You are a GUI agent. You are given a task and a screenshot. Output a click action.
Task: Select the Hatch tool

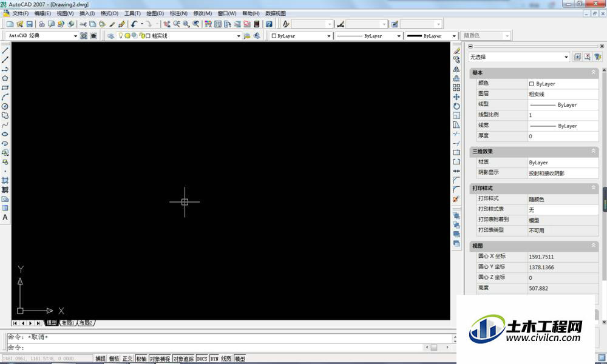(x=5, y=180)
